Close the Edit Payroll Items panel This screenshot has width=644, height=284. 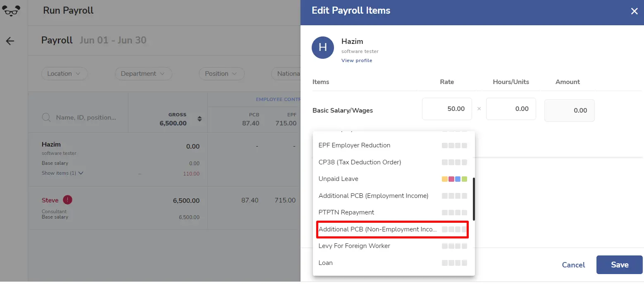point(634,11)
